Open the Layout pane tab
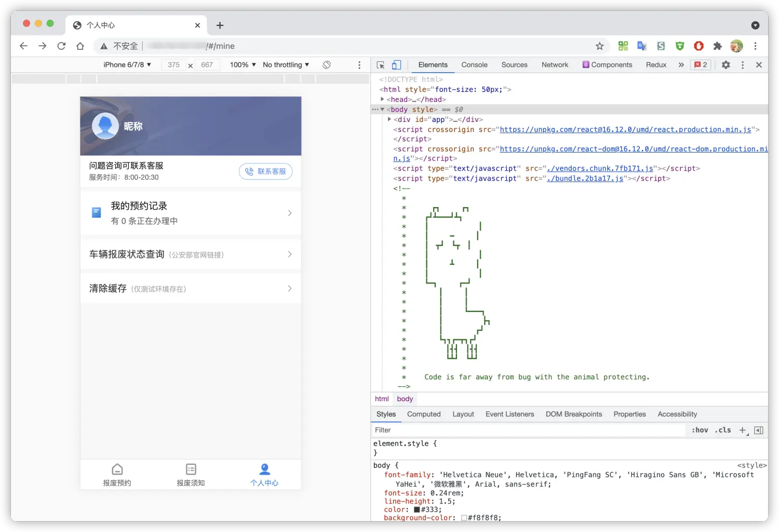Viewport: 779px width, 532px height. click(x=463, y=414)
